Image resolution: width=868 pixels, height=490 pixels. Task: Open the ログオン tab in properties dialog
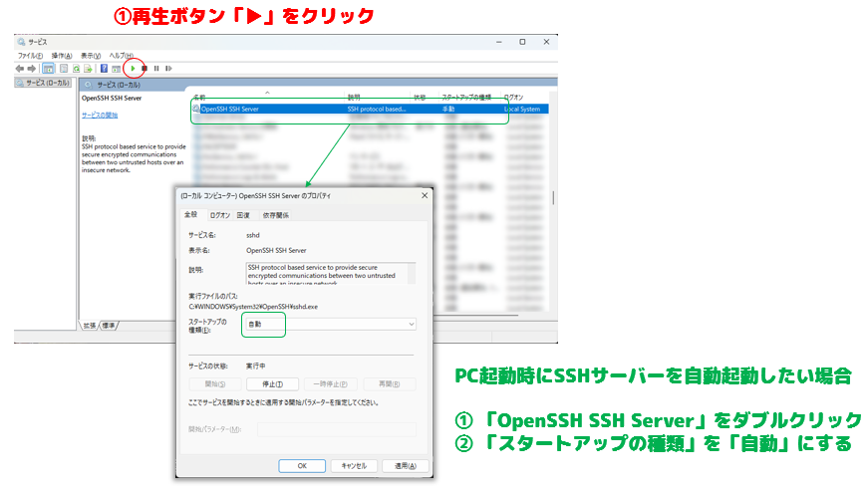click(x=220, y=215)
